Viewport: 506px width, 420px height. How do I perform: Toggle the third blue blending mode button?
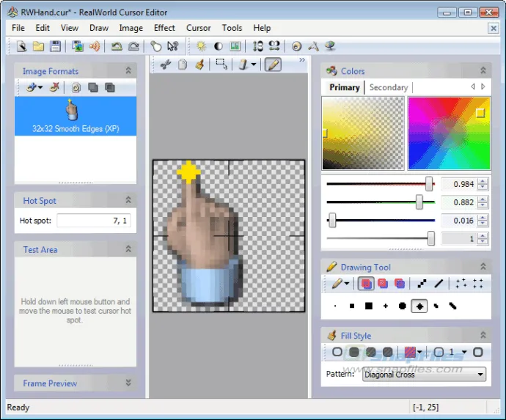(400, 284)
